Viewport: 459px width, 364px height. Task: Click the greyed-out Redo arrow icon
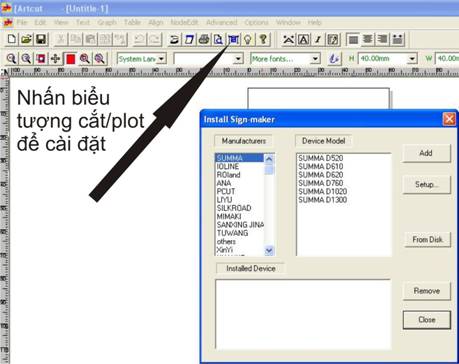[154, 39]
